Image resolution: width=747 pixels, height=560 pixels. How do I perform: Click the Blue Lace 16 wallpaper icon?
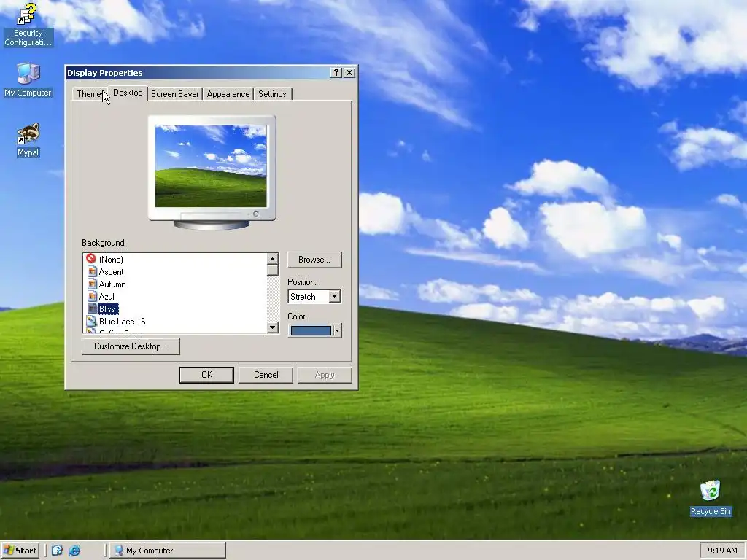point(92,322)
